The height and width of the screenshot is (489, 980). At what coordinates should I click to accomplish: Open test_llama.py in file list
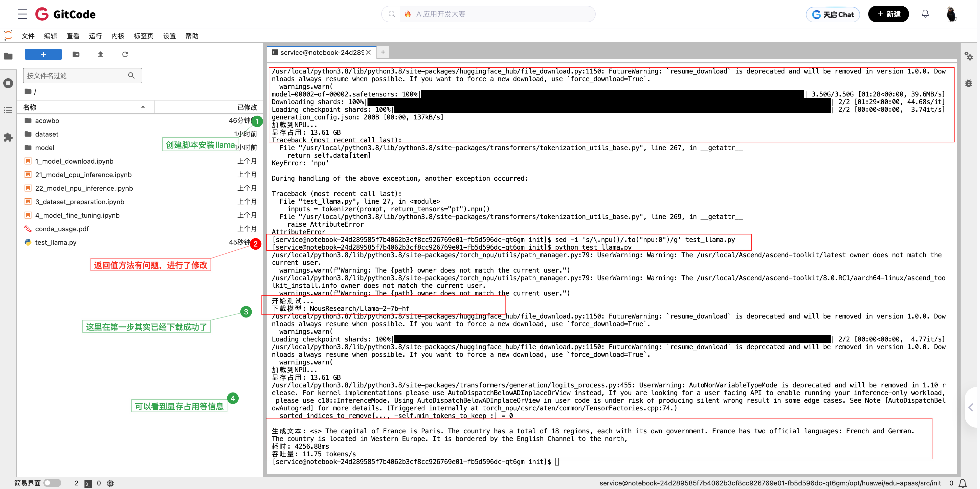pos(56,242)
